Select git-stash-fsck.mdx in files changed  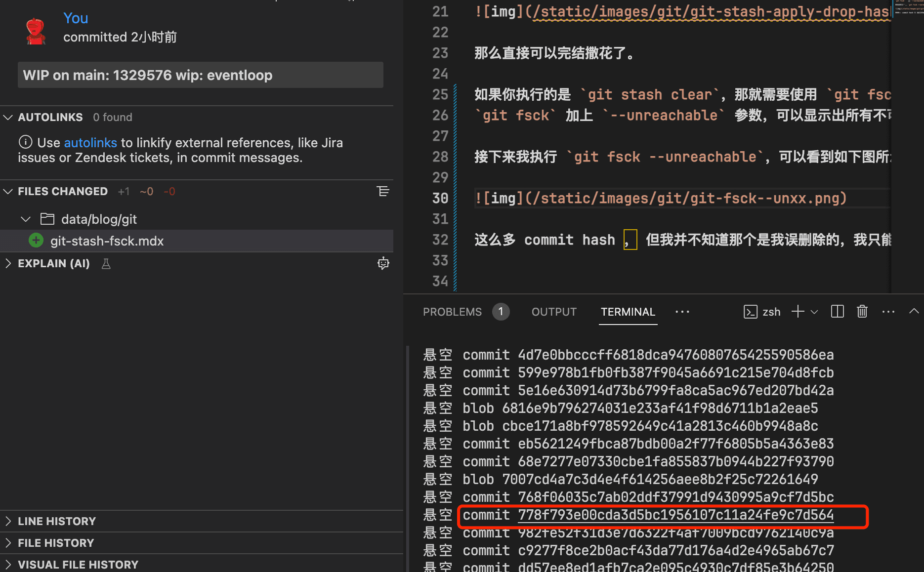pyautogui.click(x=107, y=241)
